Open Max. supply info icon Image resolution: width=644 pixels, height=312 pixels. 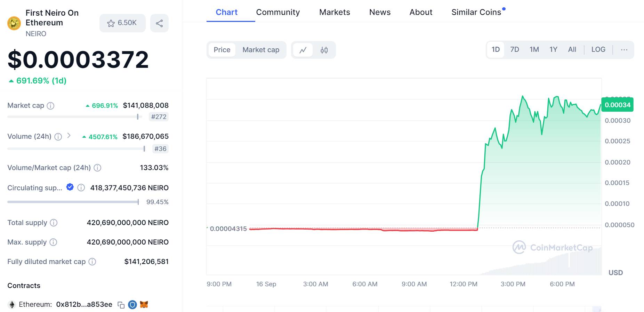pos(53,242)
